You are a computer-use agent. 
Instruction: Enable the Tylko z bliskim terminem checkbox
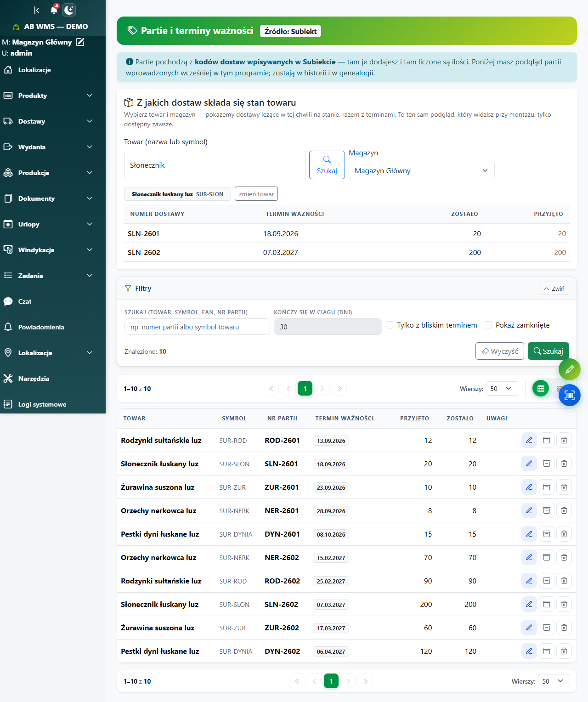[390, 325]
